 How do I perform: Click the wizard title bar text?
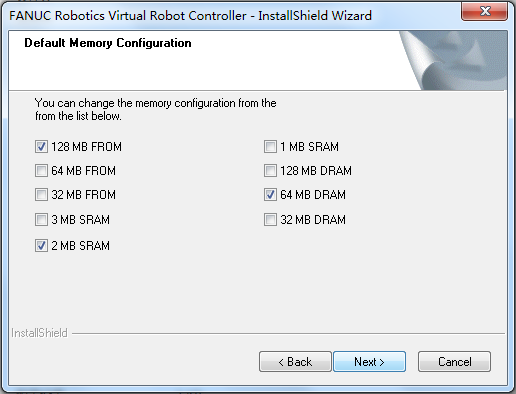pyautogui.click(x=190, y=16)
